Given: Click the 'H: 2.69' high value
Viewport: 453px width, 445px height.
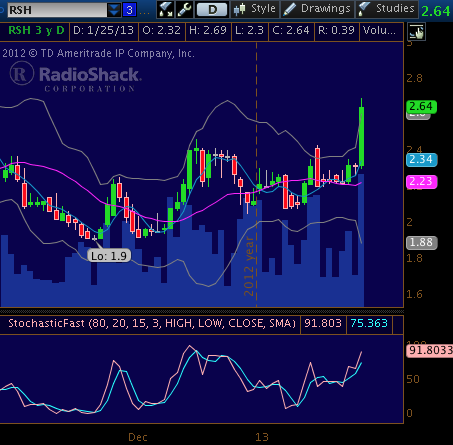Looking at the screenshot, I should click(208, 31).
